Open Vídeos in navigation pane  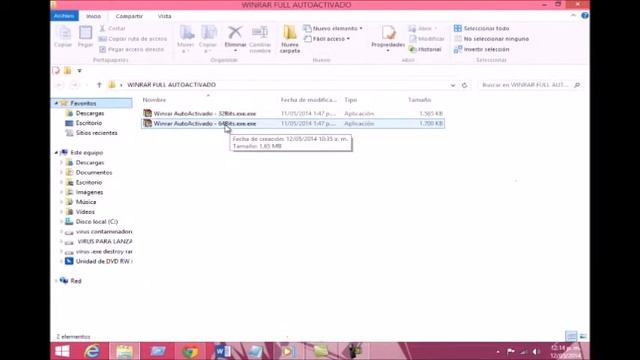pos(85,212)
